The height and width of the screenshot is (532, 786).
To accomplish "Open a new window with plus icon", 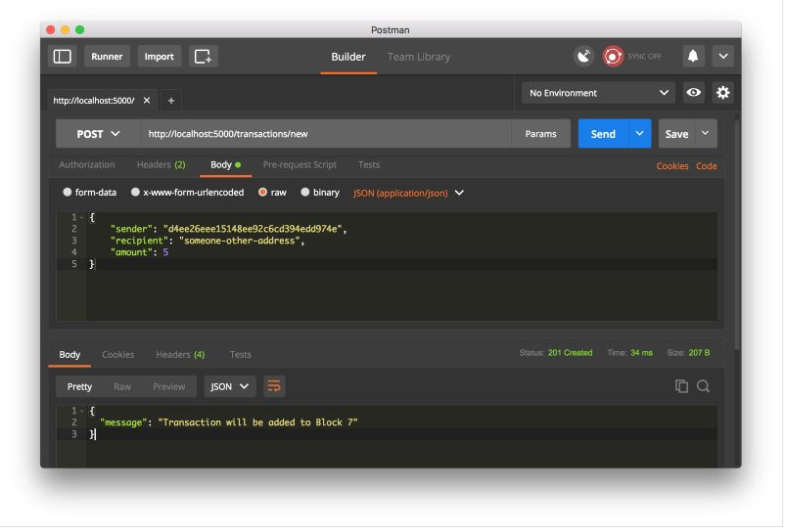I will click(203, 56).
